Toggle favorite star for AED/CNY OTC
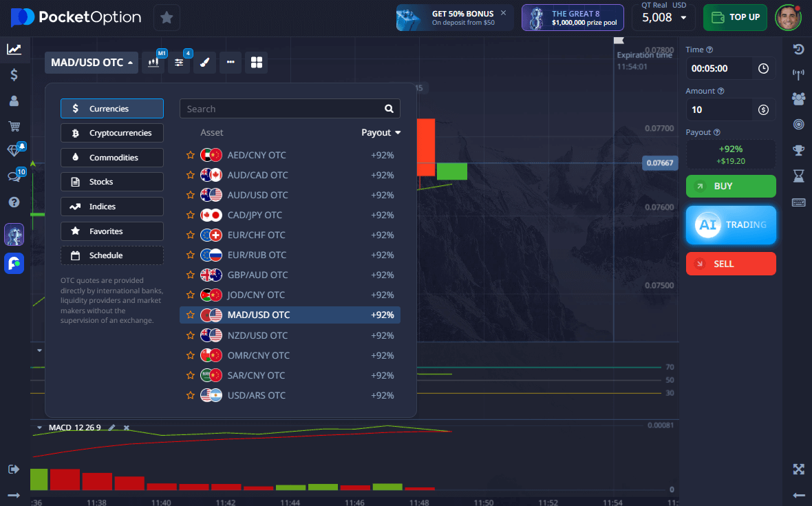 [x=191, y=156]
